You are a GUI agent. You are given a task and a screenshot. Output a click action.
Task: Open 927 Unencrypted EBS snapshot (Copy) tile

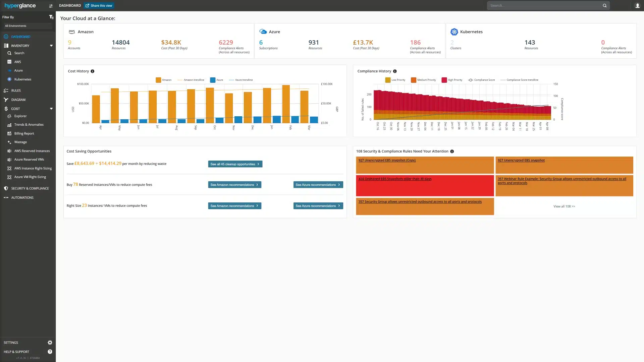(x=425, y=165)
